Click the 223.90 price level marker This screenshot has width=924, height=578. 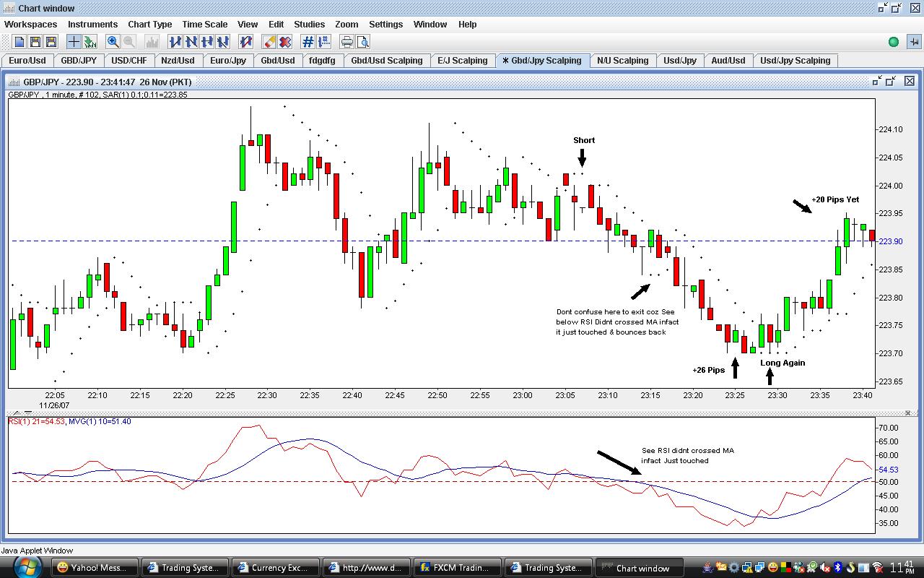click(890, 241)
